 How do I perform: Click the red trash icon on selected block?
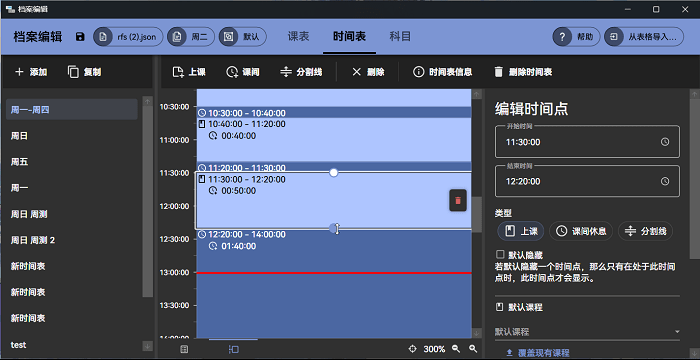(x=458, y=201)
